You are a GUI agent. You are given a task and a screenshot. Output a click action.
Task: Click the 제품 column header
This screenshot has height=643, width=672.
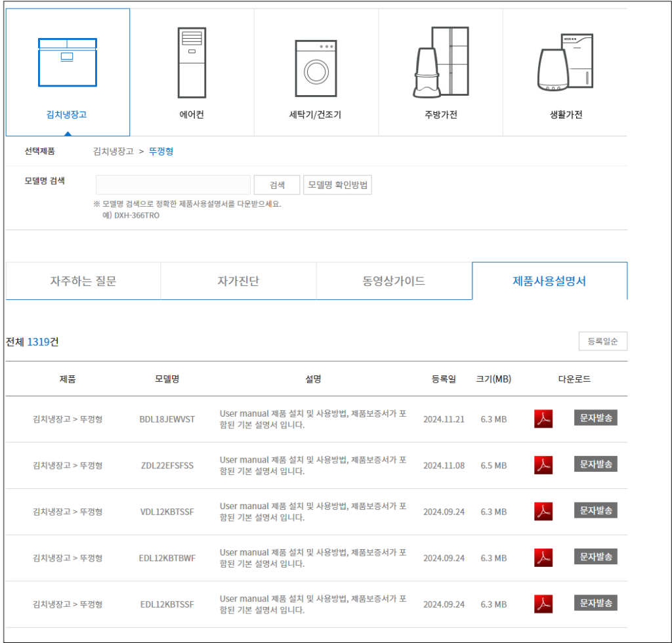click(x=68, y=379)
